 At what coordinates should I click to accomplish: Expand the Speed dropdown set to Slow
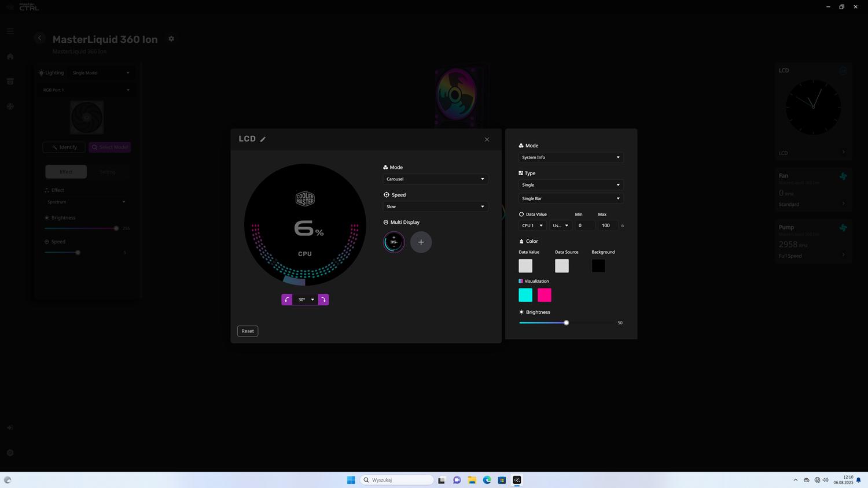click(435, 206)
